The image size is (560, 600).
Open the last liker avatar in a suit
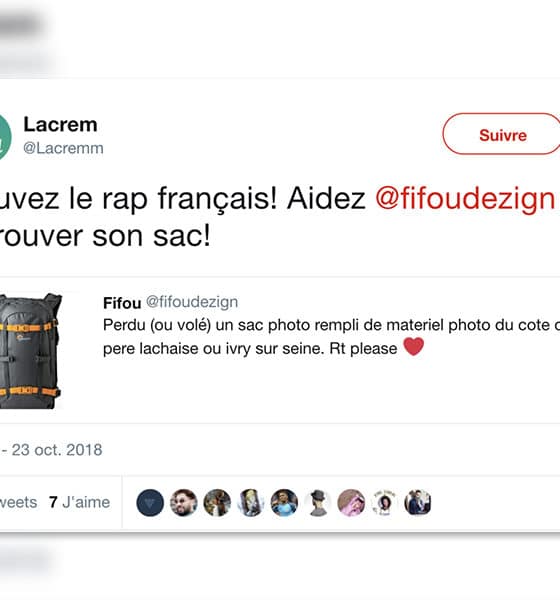[x=418, y=503]
